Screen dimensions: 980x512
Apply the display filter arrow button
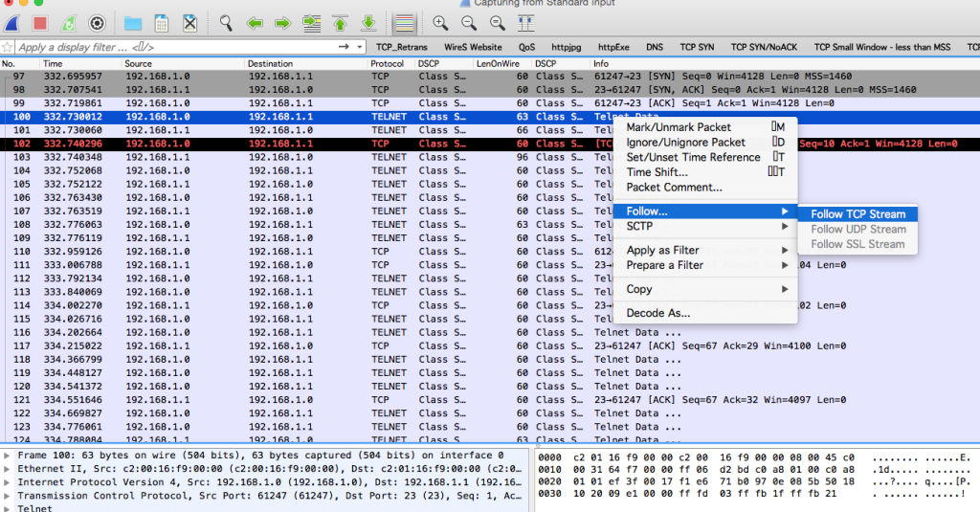(x=344, y=47)
